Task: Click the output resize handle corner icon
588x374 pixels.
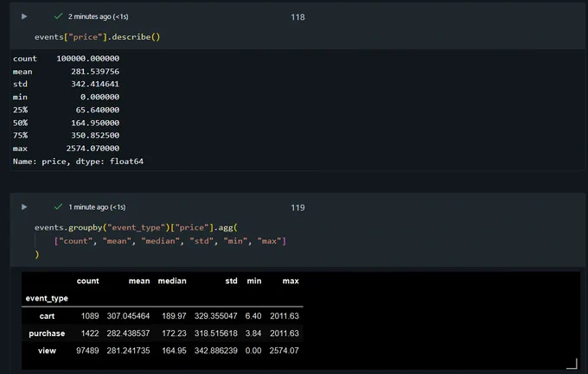Action: tap(572, 364)
